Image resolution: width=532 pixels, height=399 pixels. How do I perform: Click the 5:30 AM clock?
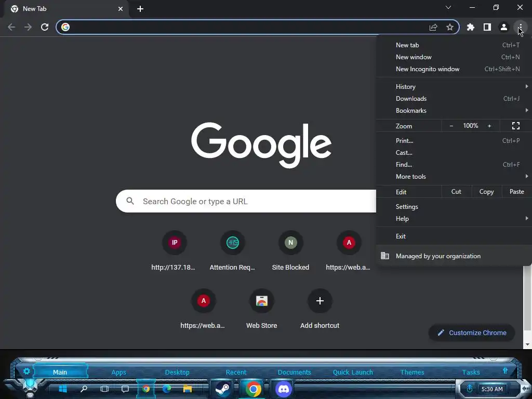point(492,389)
